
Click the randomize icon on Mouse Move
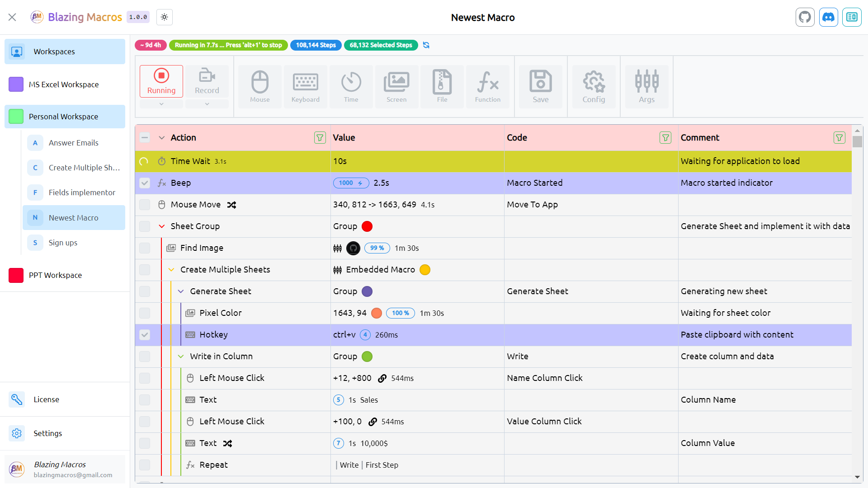click(232, 205)
